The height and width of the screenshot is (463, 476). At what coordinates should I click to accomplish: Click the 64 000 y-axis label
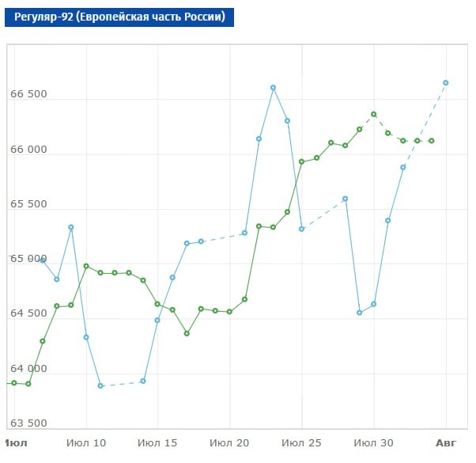[x=28, y=369]
